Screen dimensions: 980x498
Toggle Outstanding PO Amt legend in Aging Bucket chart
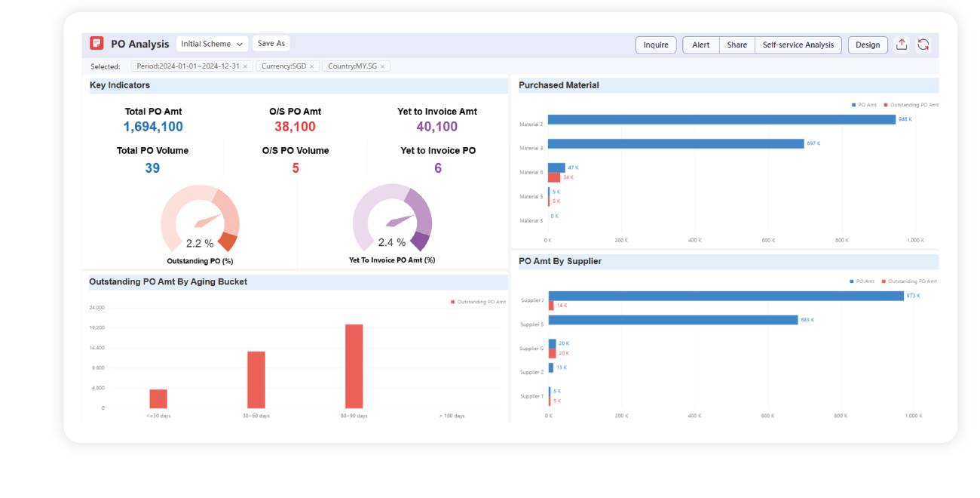[478, 302]
